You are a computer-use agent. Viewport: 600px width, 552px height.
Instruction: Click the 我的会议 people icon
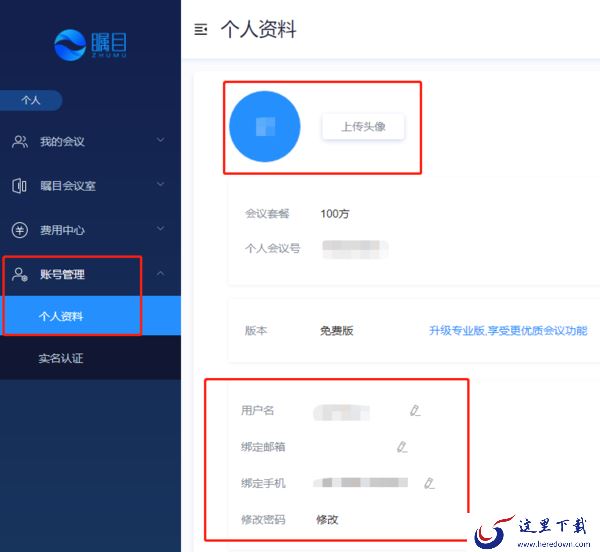[20, 142]
